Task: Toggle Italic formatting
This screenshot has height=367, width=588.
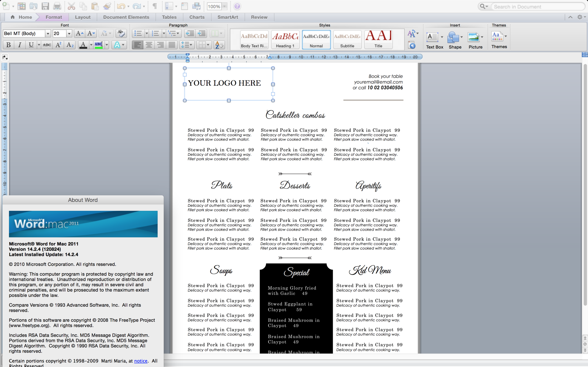Action: pyautogui.click(x=20, y=45)
